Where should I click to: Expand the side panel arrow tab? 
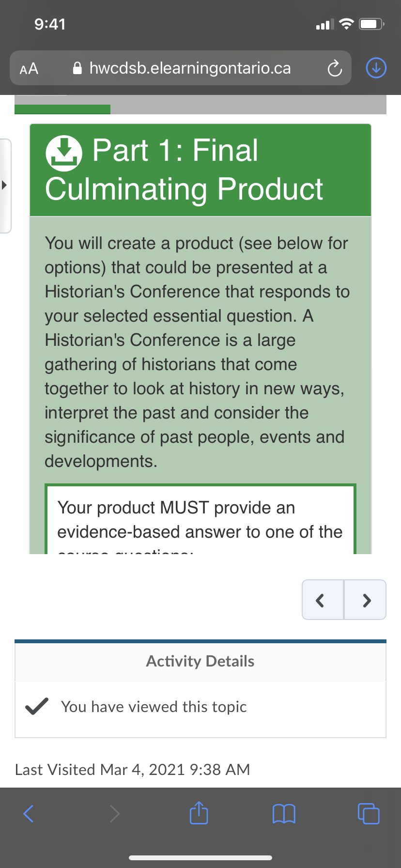5,185
